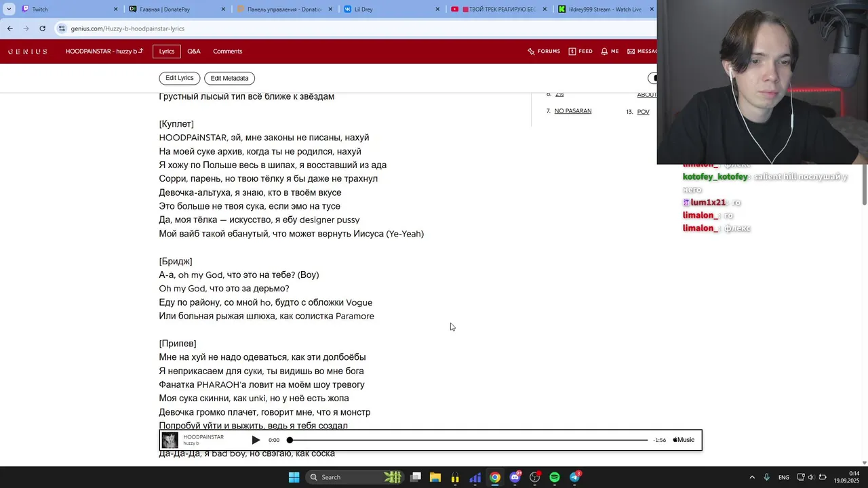Click the [Припев] section header
Image resolution: width=868 pixels, height=488 pixels.
tap(178, 344)
